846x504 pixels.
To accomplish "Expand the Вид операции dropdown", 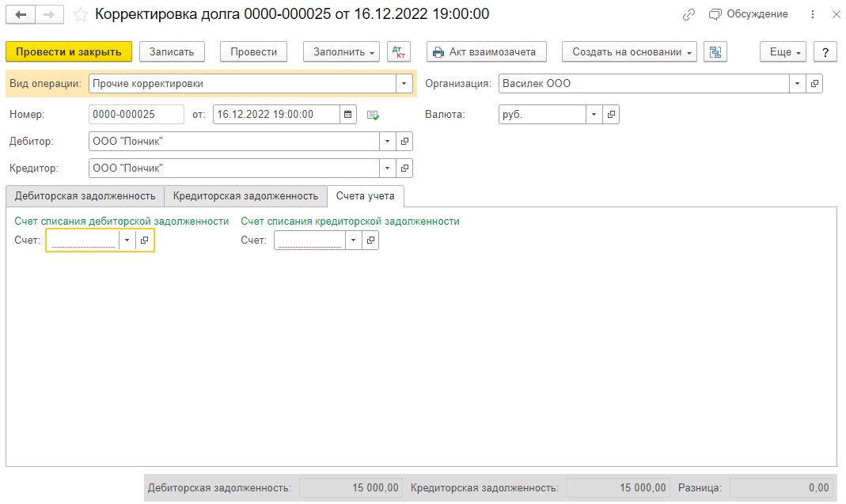I will (404, 84).
